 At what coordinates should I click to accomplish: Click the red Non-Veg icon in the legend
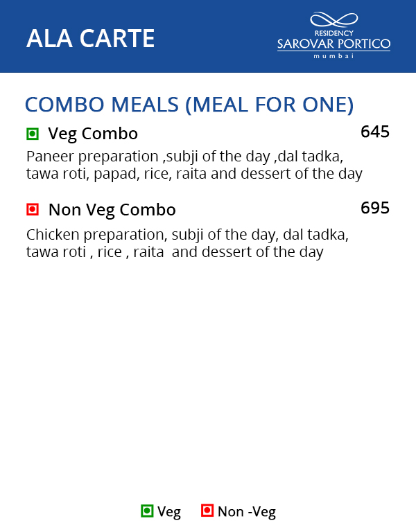[x=207, y=511]
